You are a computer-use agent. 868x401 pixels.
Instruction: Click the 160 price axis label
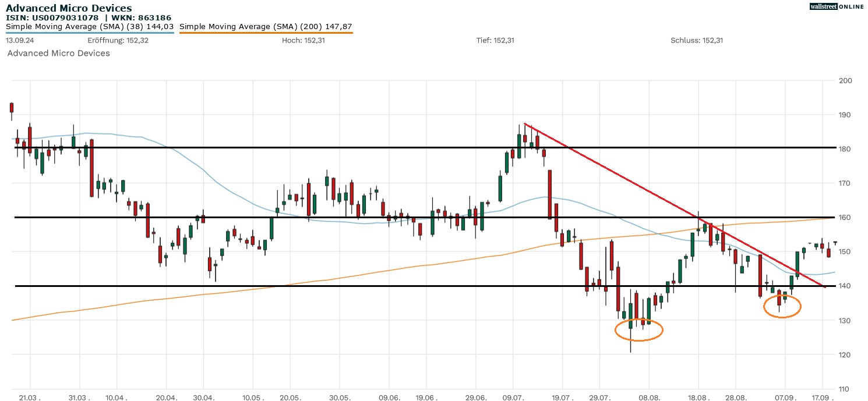click(x=845, y=218)
